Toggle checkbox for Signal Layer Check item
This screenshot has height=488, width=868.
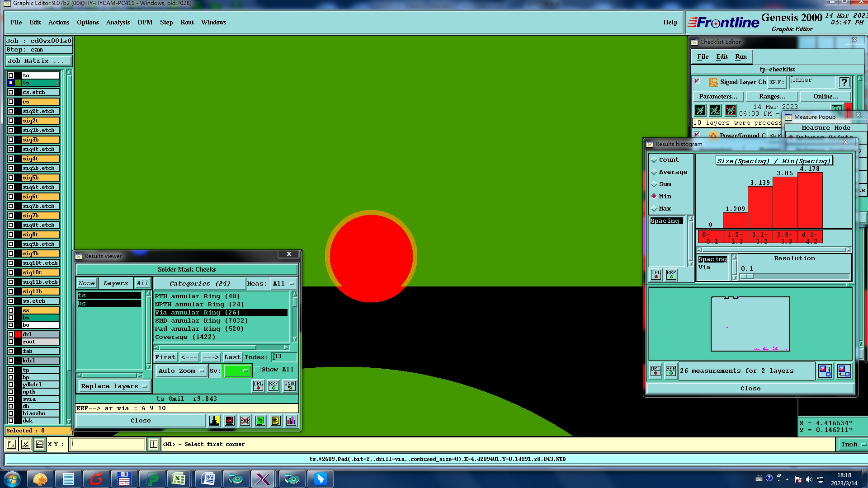[697, 81]
